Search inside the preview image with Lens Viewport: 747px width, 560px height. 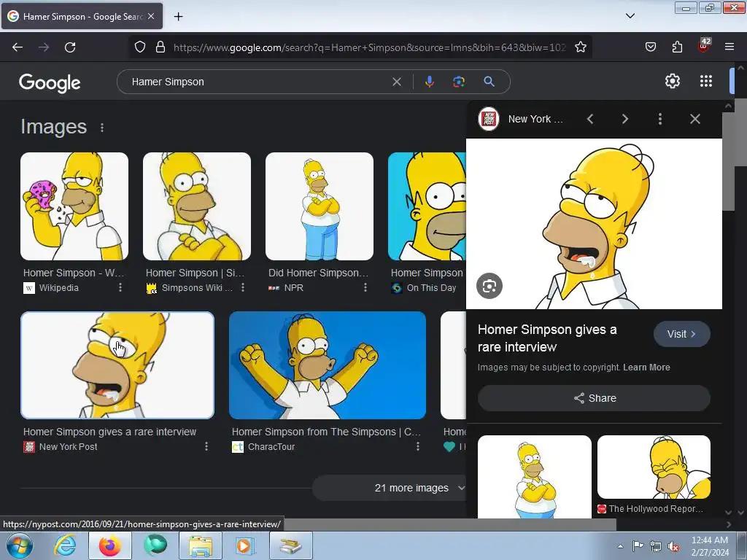pos(489,286)
